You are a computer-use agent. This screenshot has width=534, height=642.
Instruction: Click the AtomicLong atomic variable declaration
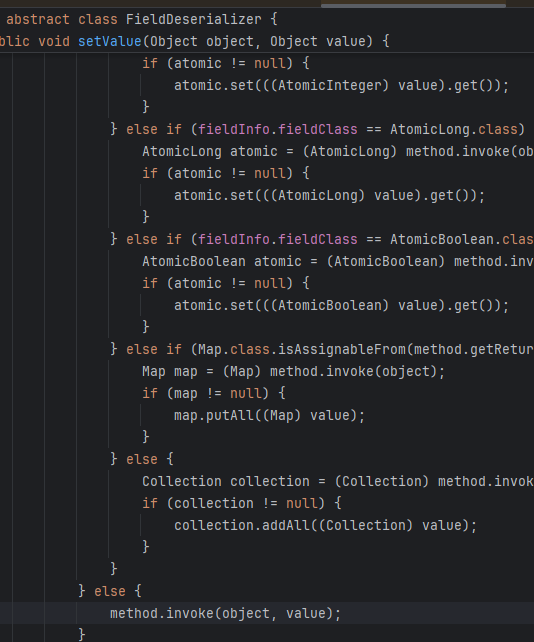[x=210, y=151]
